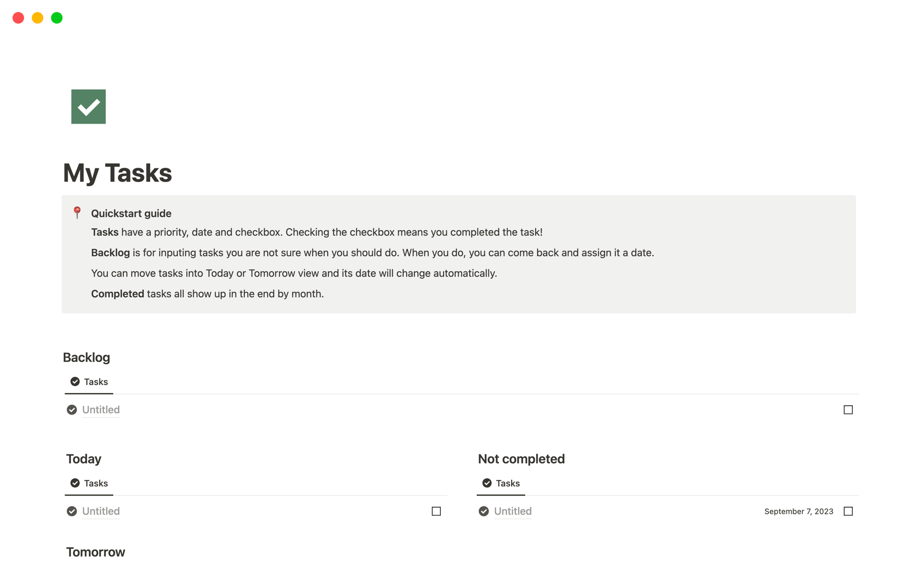Open the Untitled task in Backlog

(x=101, y=410)
